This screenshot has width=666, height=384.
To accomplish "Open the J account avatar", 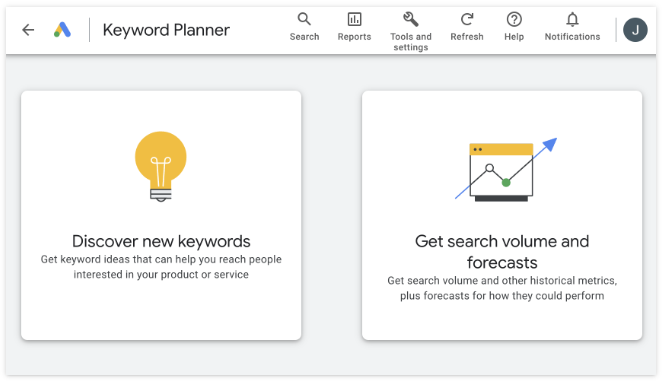I will click(x=635, y=30).
